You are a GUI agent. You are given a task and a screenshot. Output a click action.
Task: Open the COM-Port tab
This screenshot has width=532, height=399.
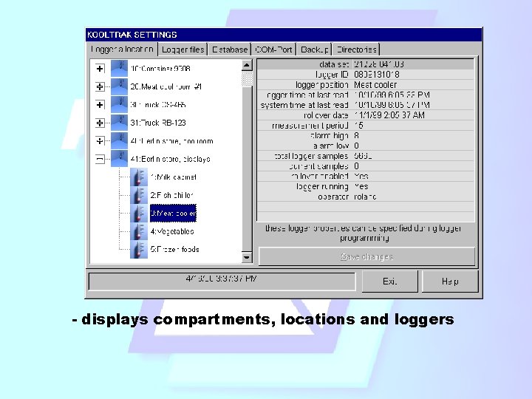click(x=273, y=50)
